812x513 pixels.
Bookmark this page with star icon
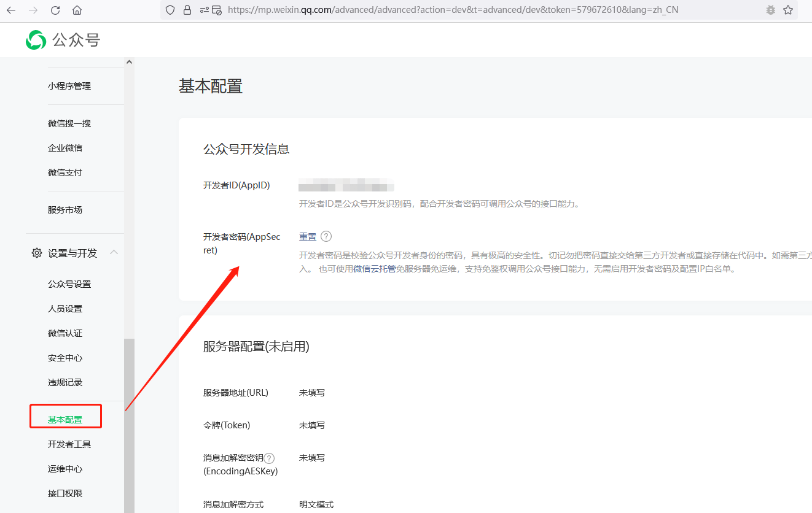click(x=788, y=10)
